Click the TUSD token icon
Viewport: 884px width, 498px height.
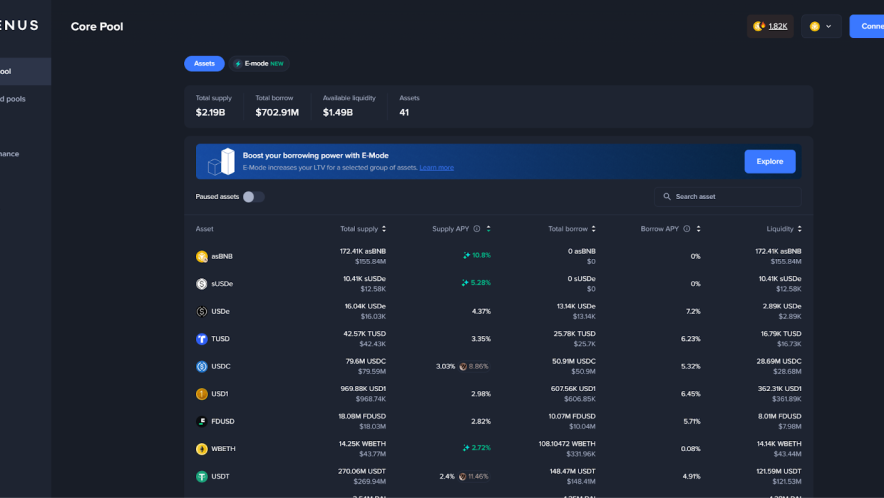(x=201, y=339)
